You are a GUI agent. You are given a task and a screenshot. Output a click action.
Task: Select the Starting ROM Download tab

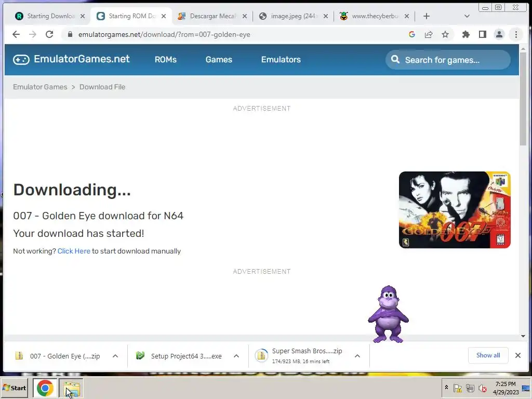click(x=130, y=16)
